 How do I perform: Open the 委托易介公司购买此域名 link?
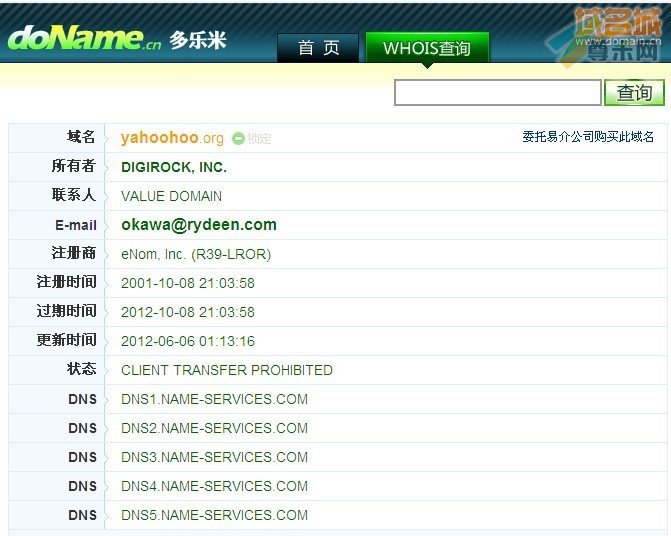588,137
